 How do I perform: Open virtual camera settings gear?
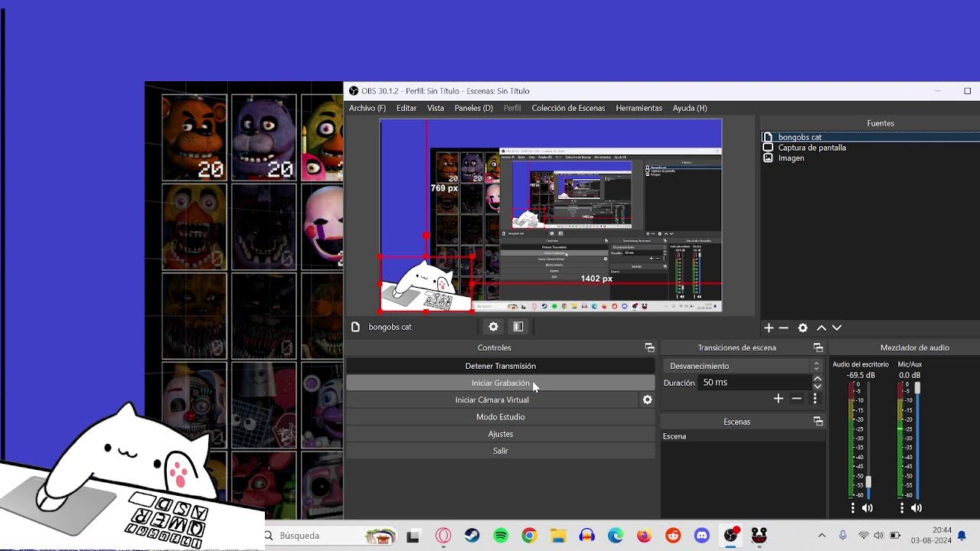648,399
